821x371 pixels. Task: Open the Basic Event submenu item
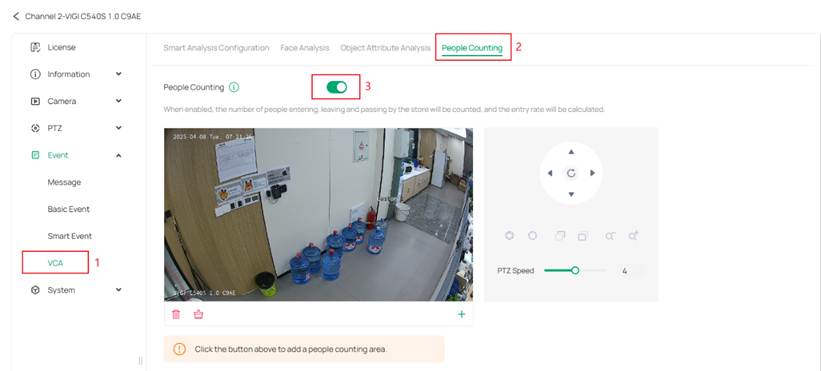pos(69,209)
